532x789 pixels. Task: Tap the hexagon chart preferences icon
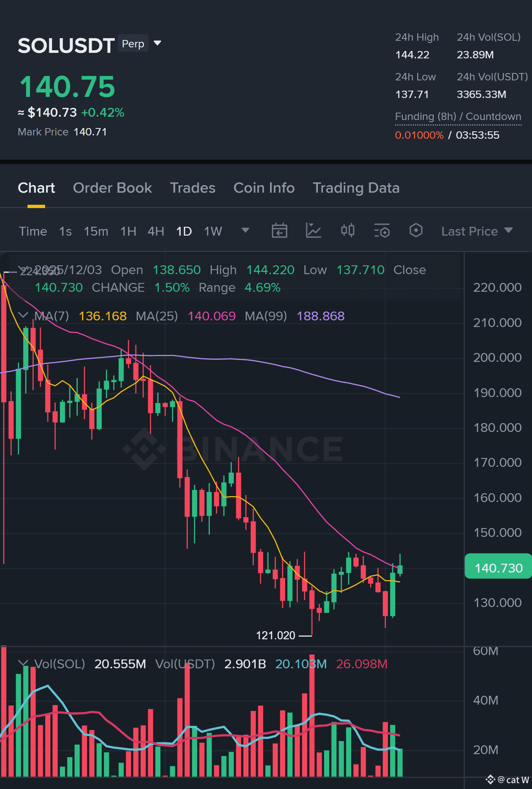point(416,231)
